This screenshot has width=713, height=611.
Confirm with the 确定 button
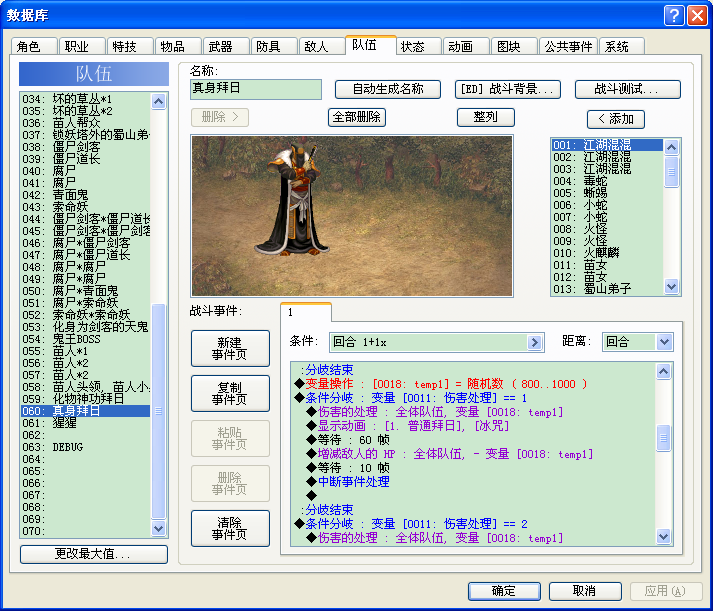[x=504, y=591]
